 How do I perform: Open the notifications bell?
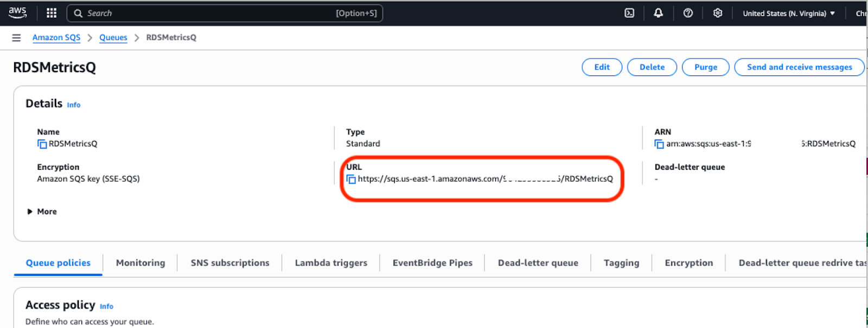pyautogui.click(x=658, y=13)
